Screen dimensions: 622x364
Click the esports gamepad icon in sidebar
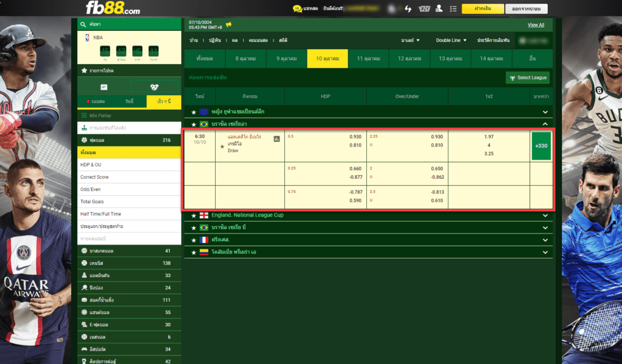point(84,349)
